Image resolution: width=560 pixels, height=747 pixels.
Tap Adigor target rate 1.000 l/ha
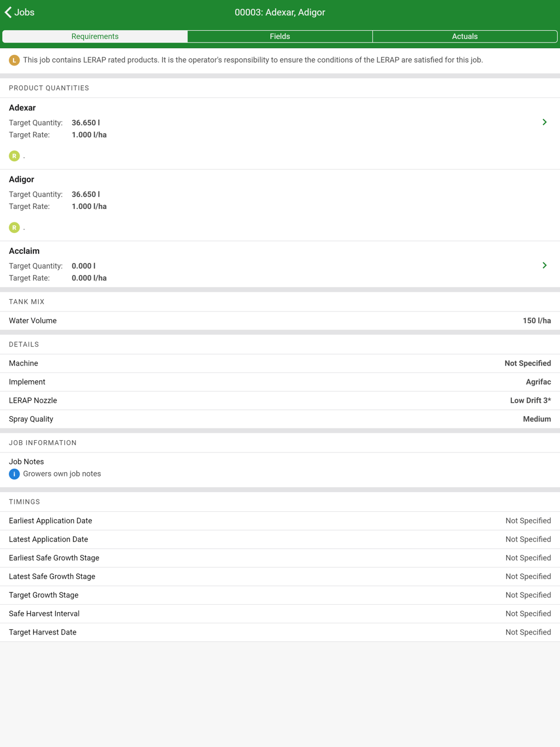(89, 207)
